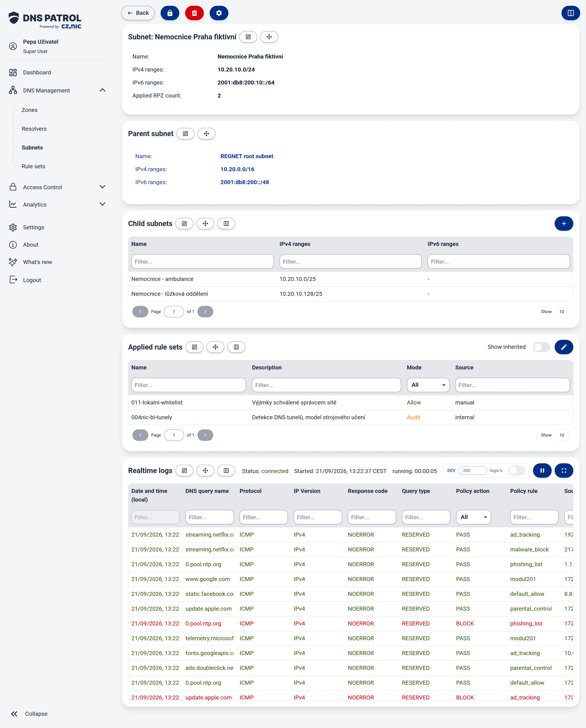Click the Child subnets Name filter field
Viewport: 586px width, 728px height.
coord(202,261)
